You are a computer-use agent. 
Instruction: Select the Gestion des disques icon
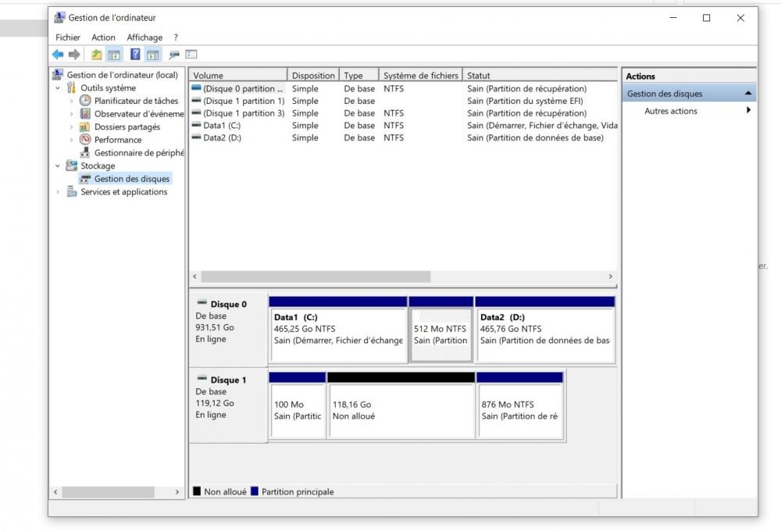pos(87,177)
